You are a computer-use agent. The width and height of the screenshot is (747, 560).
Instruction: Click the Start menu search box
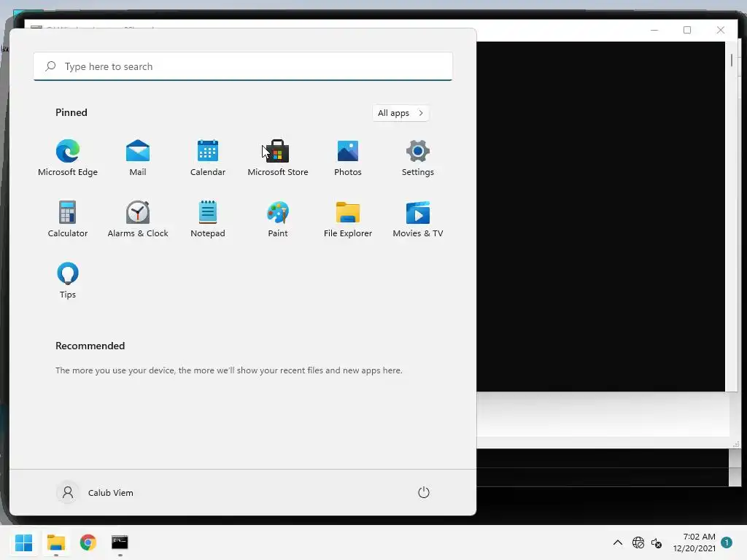[243, 66]
